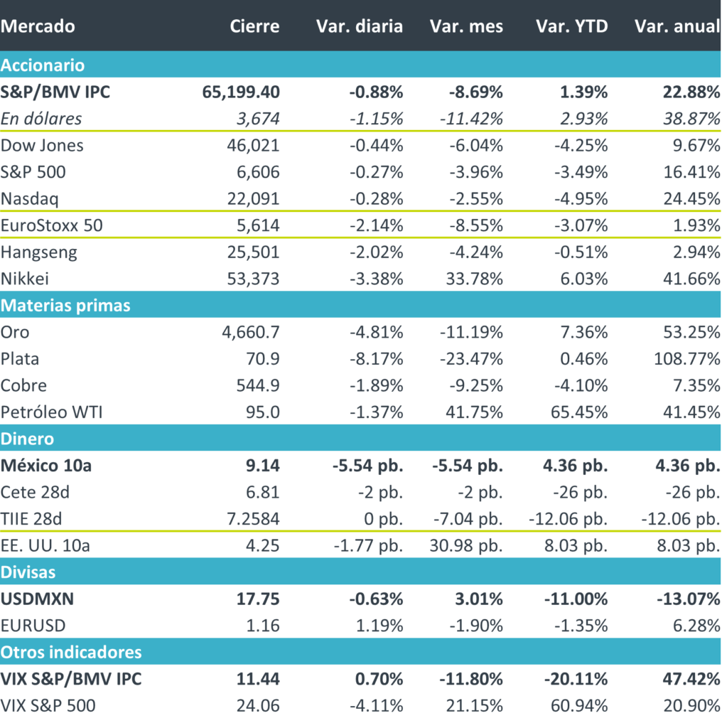Click the Dow Jones row label

(x=42, y=146)
